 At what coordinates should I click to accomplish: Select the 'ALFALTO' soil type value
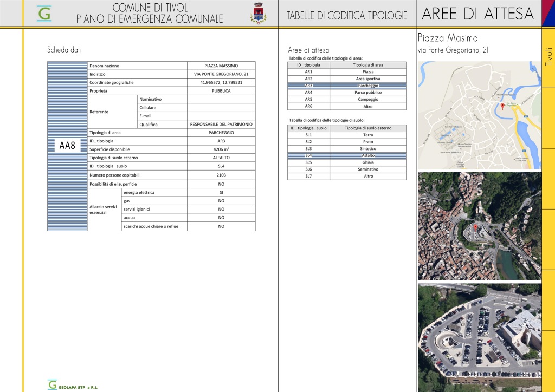coord(221,158)
